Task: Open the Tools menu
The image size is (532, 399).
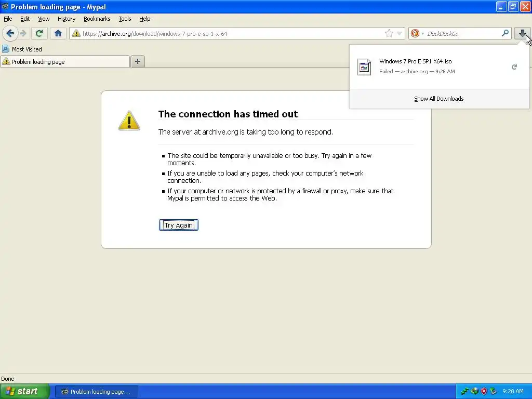Action: 125,19
